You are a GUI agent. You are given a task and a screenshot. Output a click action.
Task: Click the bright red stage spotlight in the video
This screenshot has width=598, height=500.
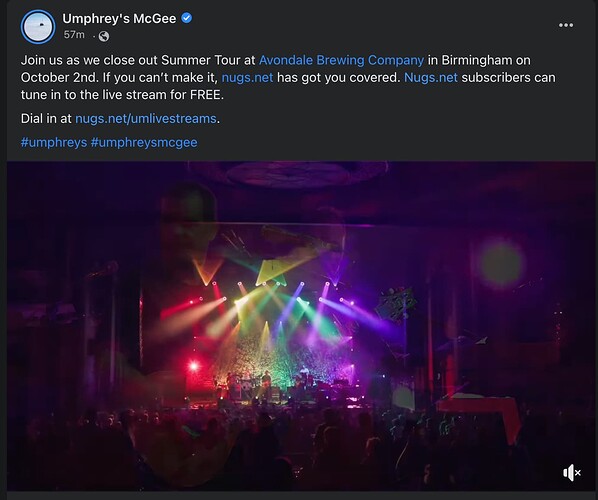click(194, 366)
